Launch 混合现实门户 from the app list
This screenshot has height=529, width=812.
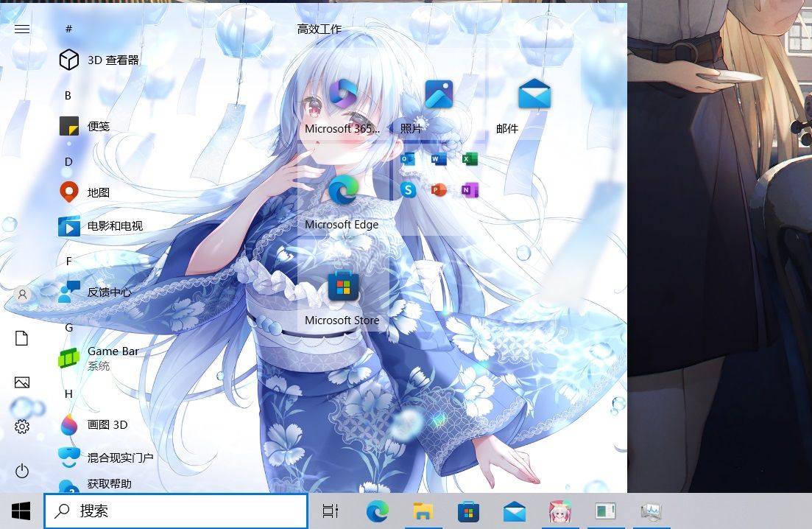click(106, 458)
